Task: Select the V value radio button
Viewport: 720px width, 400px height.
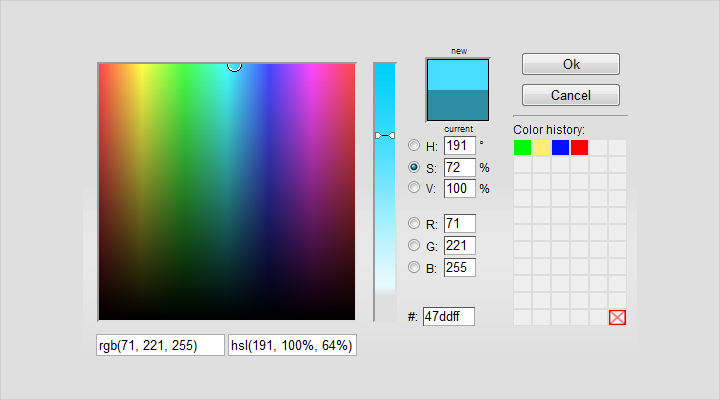Action: point(414,187)
